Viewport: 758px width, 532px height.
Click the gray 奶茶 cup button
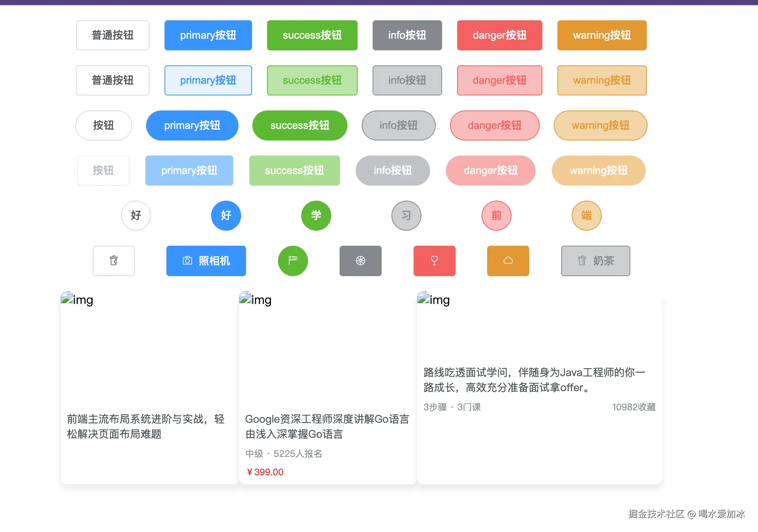(595, 261)
